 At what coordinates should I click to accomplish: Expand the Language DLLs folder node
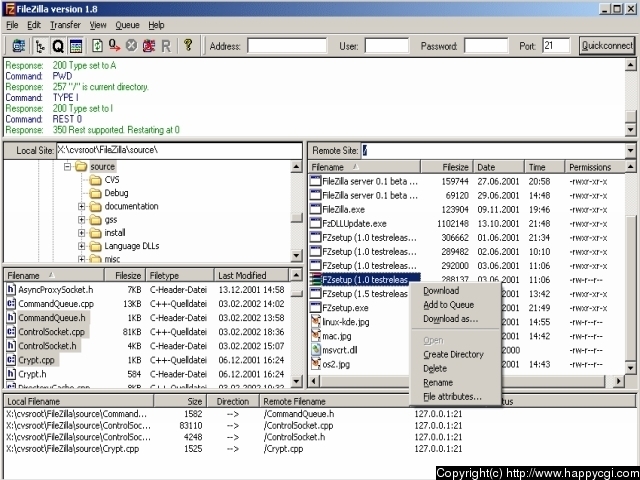coord(82,246)
